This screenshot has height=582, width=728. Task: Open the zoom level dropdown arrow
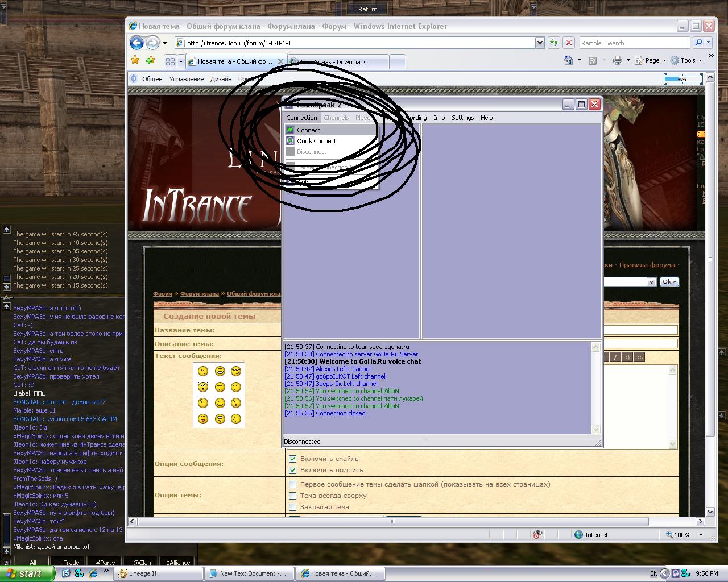point(701,534)
